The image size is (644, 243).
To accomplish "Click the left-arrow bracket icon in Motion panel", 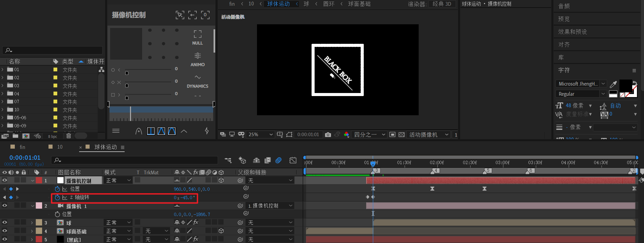I will [x=192, y=15].
